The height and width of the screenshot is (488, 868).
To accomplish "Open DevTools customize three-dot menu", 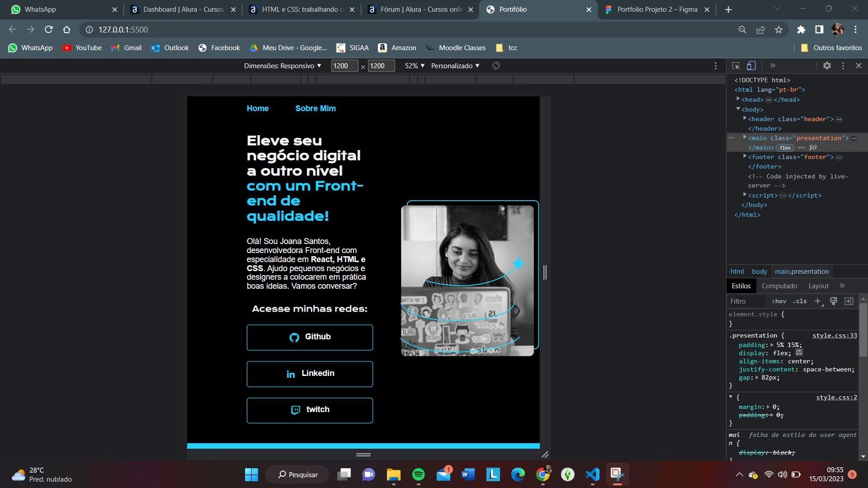I will (843, 66).
